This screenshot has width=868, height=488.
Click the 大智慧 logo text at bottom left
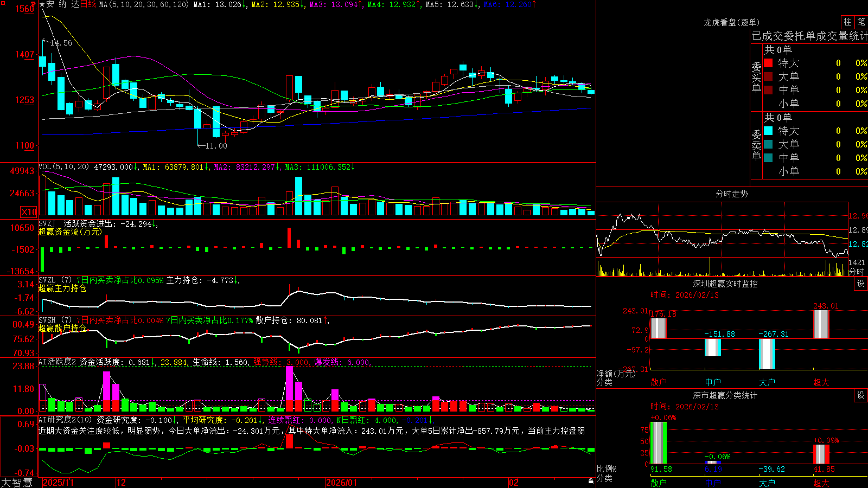(17, 483)
